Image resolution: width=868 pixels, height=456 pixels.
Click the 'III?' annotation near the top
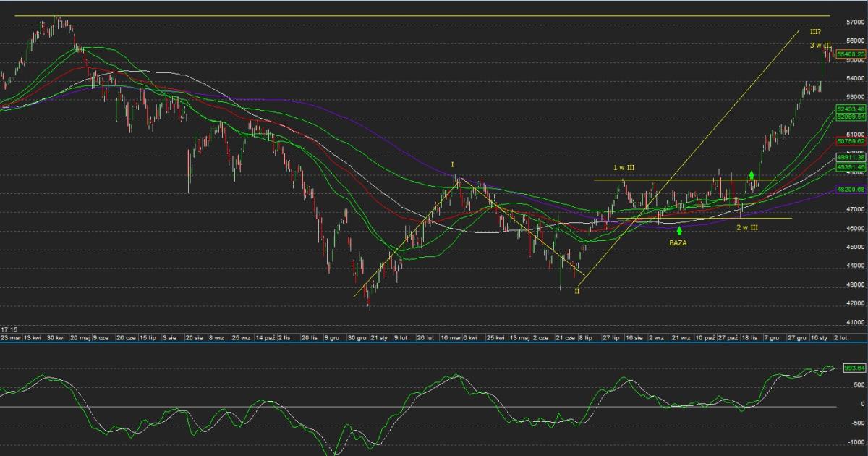(x=815, y=32)
